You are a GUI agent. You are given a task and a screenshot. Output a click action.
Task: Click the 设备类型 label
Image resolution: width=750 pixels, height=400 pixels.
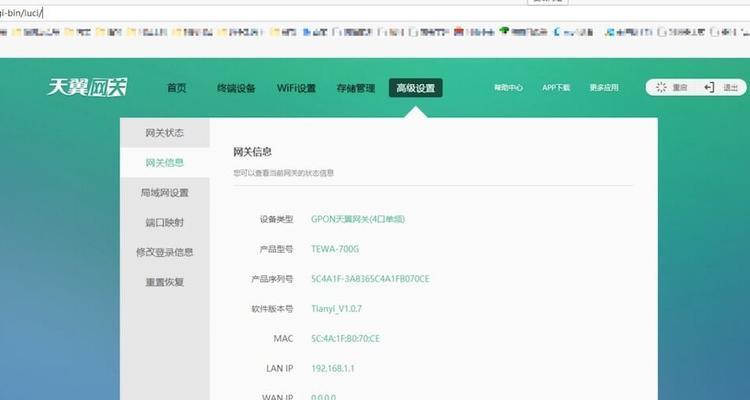tap(276, 219)
